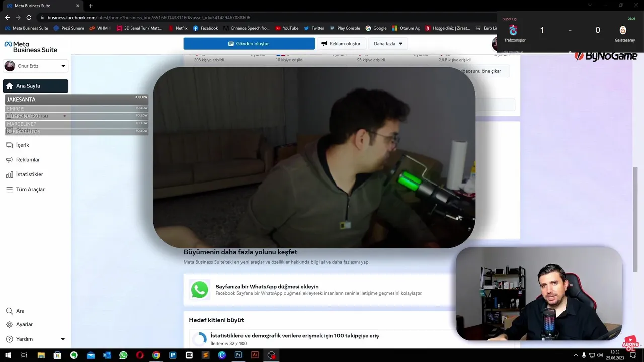Open the Enhance Speech bookmark
Viewport: 644px width, 362px height.
pos(247,28)
